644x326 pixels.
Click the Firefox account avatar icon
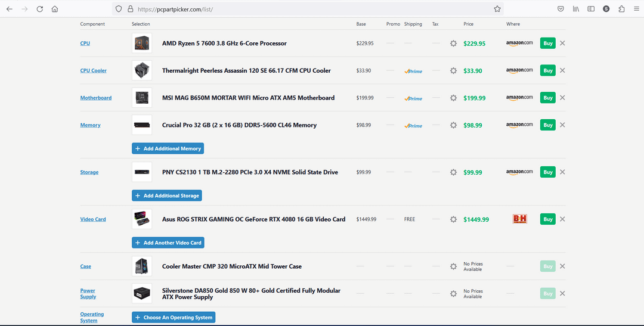606,8
